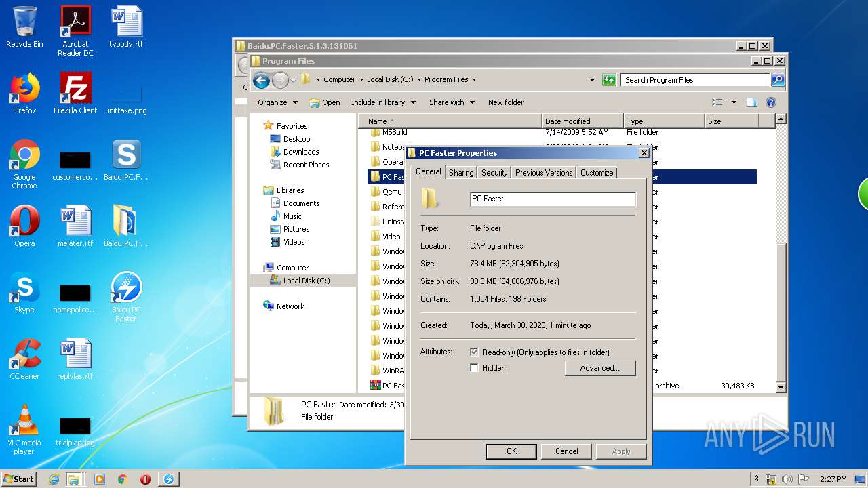Show hidden tray icons arrow

(x=757, y=479)
